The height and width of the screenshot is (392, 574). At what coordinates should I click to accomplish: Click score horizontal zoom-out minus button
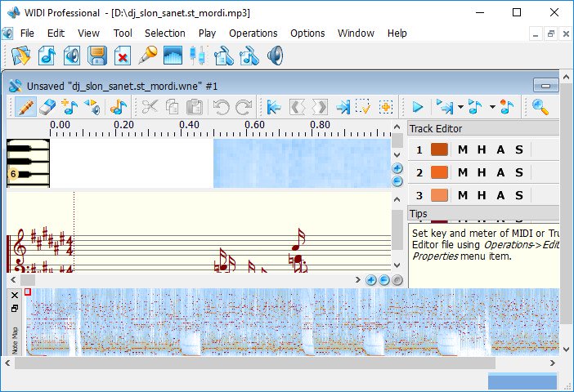click(384, 280)
